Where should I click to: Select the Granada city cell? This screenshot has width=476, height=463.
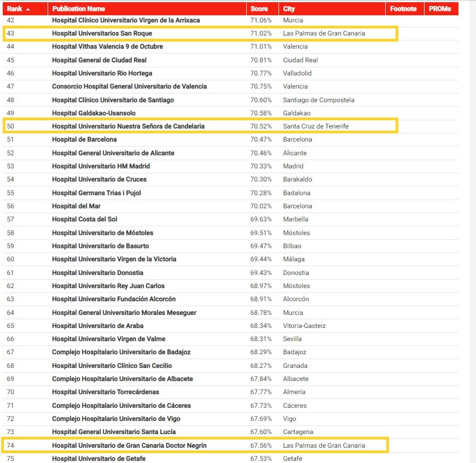295,366
